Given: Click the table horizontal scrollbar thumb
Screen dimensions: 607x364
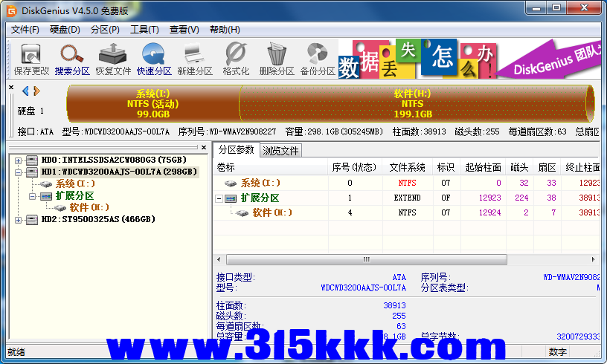Looking at the screenshot, I should pos(366,259).
